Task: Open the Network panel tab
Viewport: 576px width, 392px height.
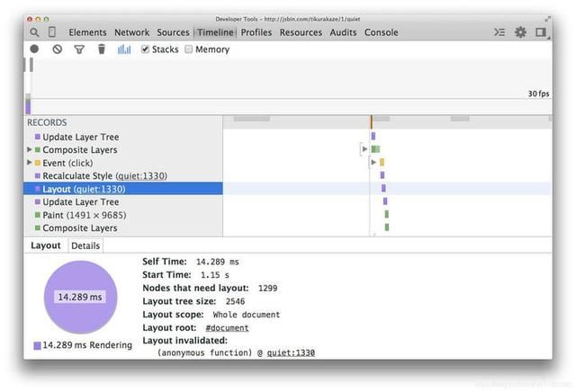Action: [132, 32]
